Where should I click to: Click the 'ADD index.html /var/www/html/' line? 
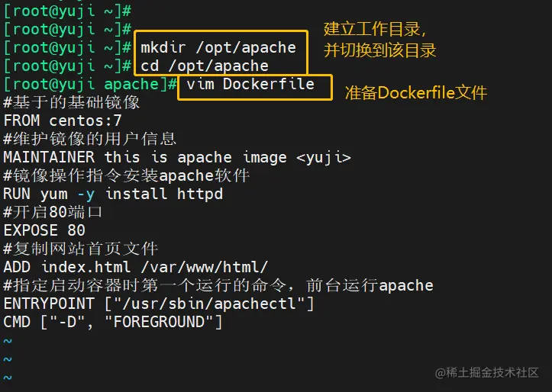pyautogui.click(x=136, y=267)
